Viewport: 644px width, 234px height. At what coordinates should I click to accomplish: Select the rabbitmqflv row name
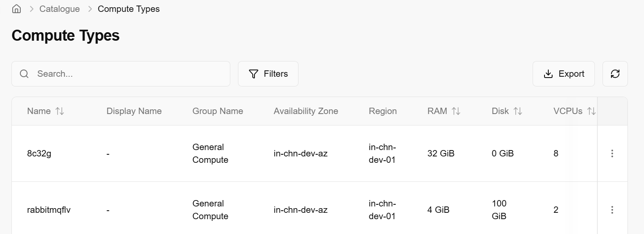49,210
